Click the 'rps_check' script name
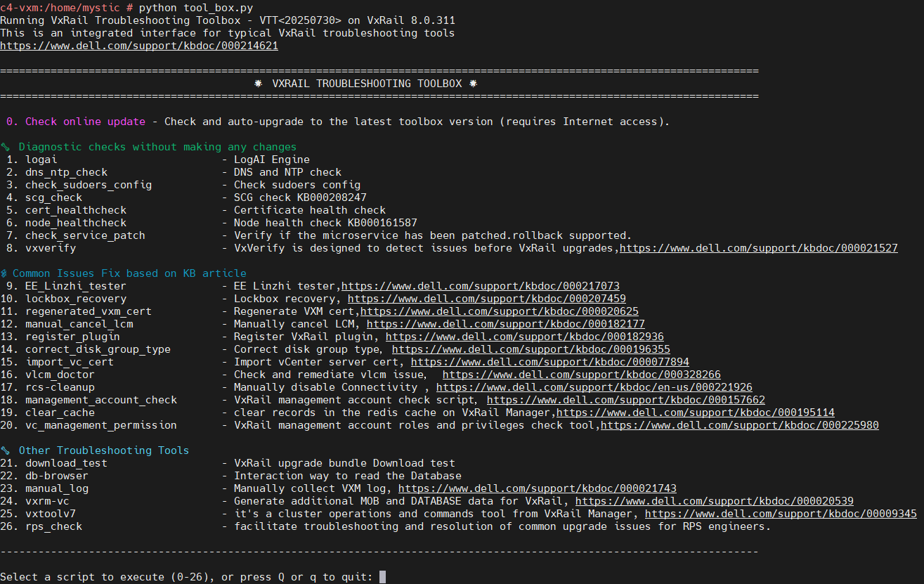The image size is (924, 584). click(x=53, y=526)
